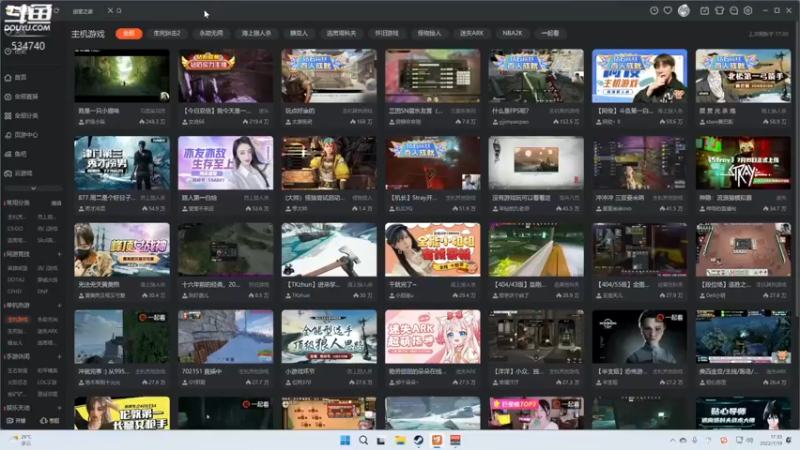The height and width of the screenshot is (450, 800).
Task: Open Windows taskbar search
Action: pyautogui.click(x=363, y=440)
